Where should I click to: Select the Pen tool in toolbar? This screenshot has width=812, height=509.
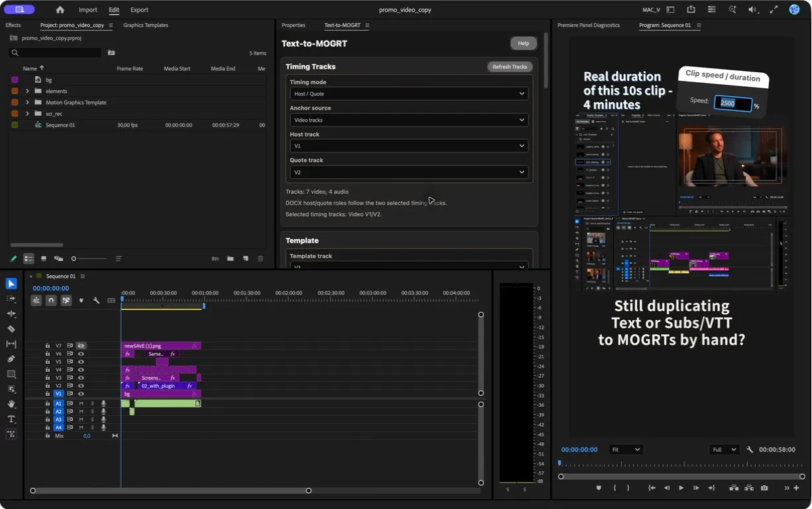(11, 359)
